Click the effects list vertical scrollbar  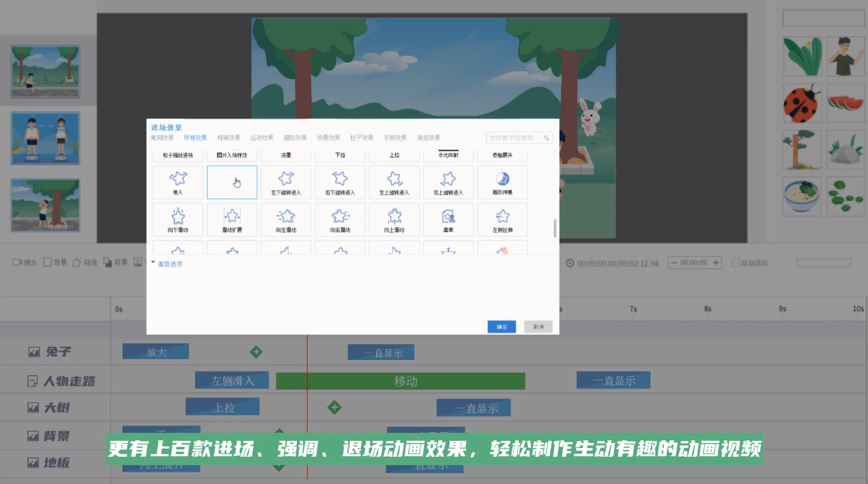pos(555,228)
